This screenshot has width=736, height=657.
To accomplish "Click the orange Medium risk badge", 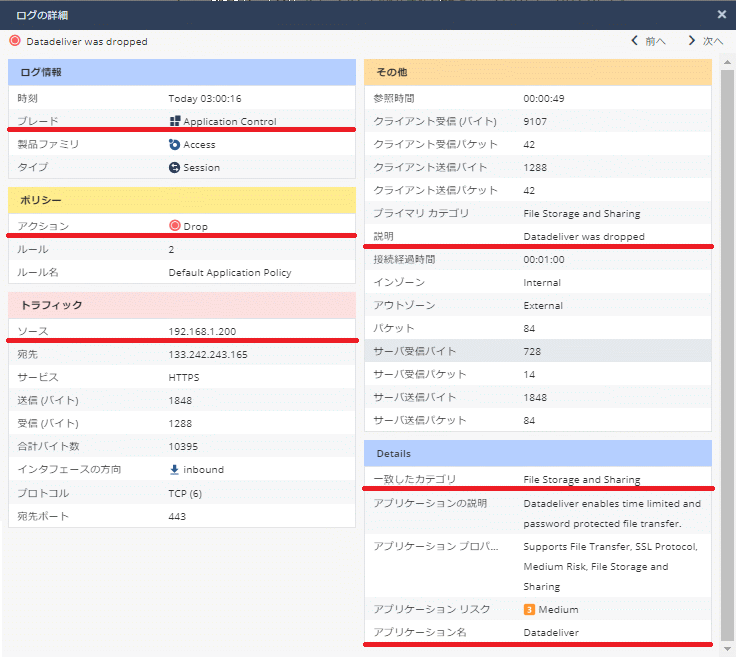I will click(x=528, y=610).
